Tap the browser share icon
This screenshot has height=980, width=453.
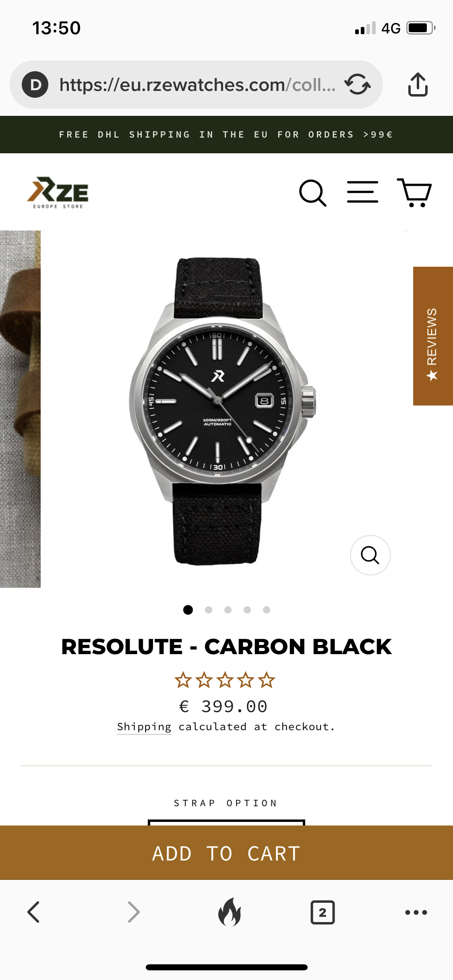point(418,84)
